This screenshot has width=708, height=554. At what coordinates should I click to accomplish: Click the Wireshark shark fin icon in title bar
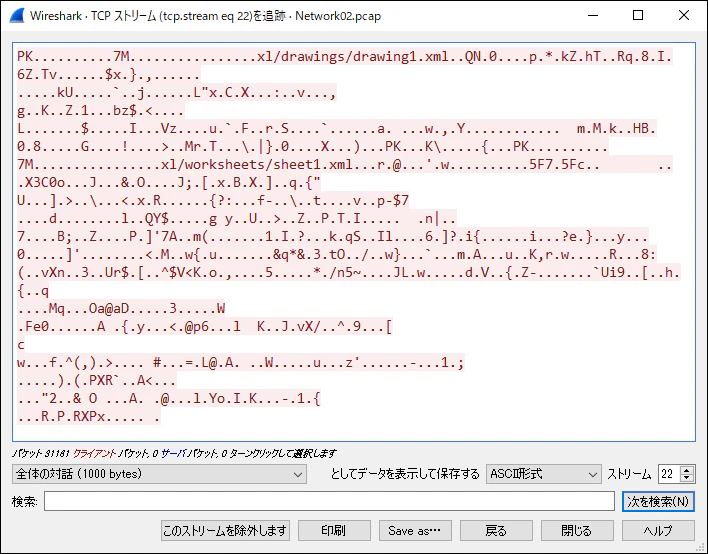(x=17, y=16)
